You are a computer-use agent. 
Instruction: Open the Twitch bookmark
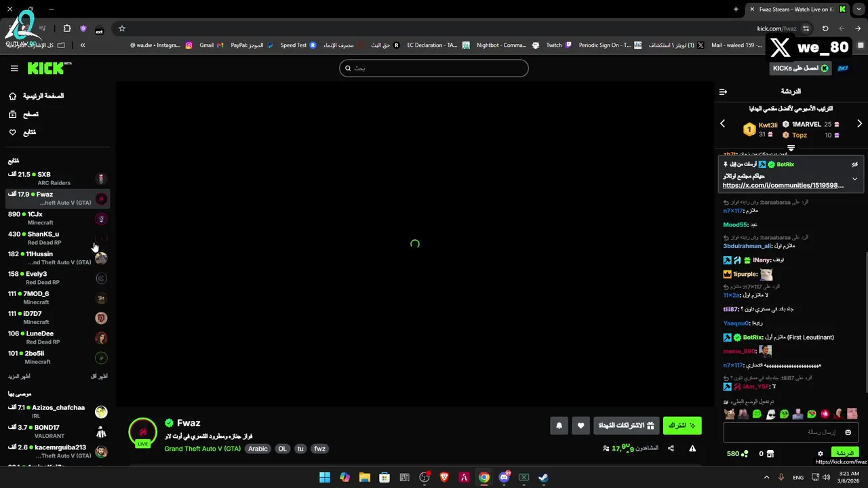pos(559,45)
